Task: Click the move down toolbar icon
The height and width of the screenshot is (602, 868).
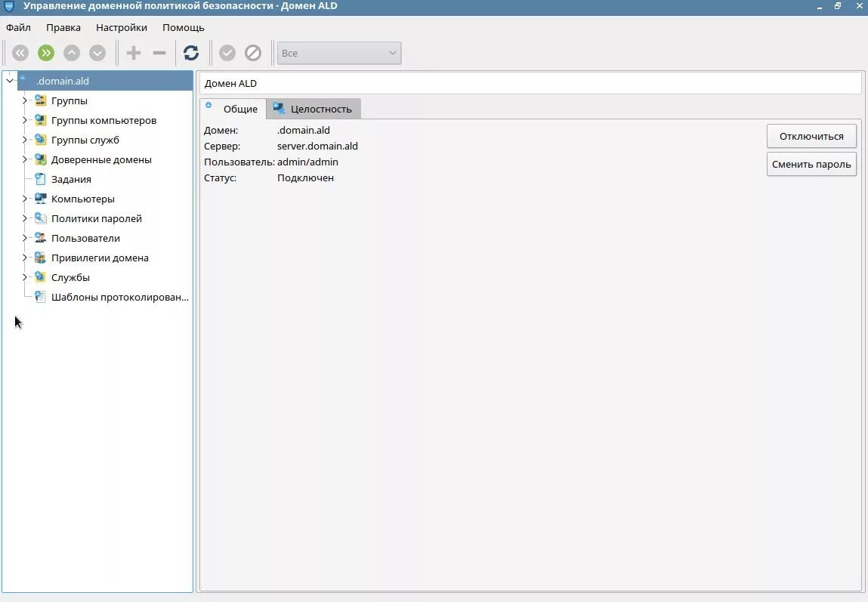Action: (97, 53)
